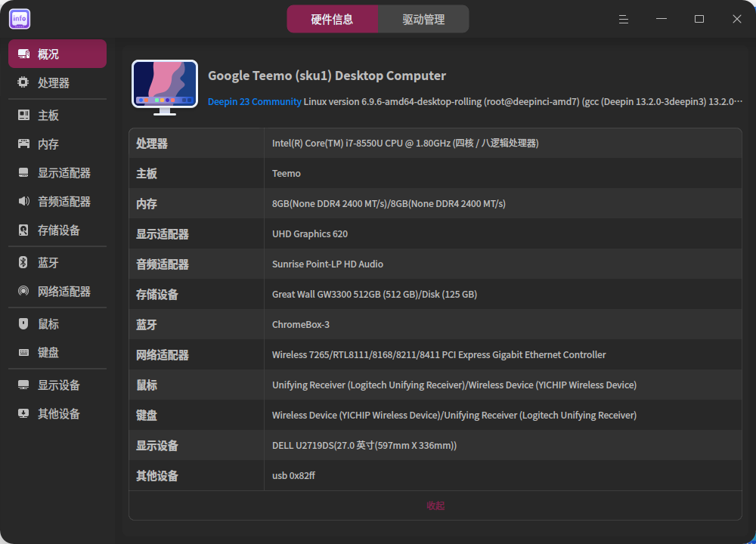Open the 其他设备 other devices sidebar icon
This screenshot has width=756, height=544.
(x=23, y=413)
